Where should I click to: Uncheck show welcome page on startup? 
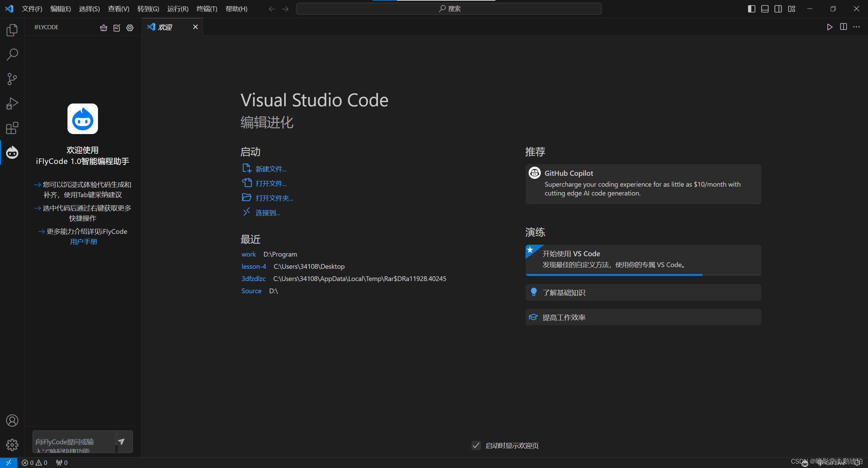point(476,445)
